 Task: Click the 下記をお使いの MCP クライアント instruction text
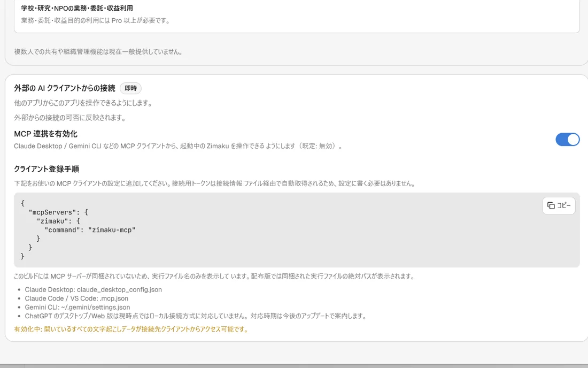pos(215,184)
